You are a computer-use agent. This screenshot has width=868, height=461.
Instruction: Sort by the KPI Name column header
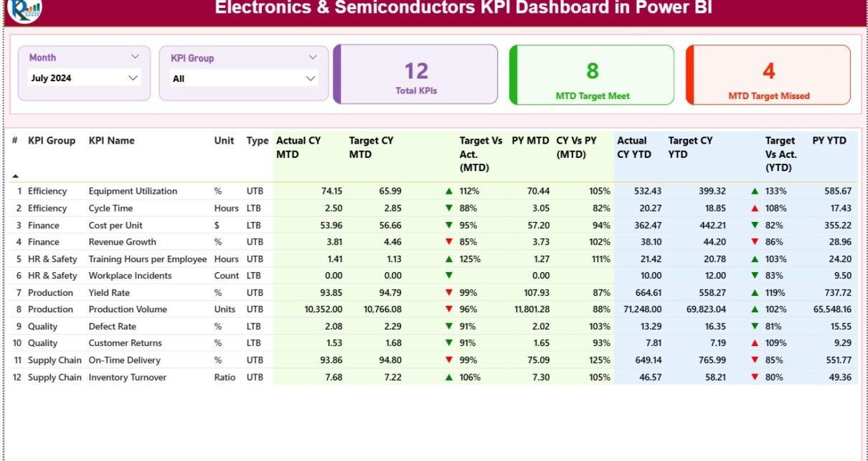pos(111,141)
